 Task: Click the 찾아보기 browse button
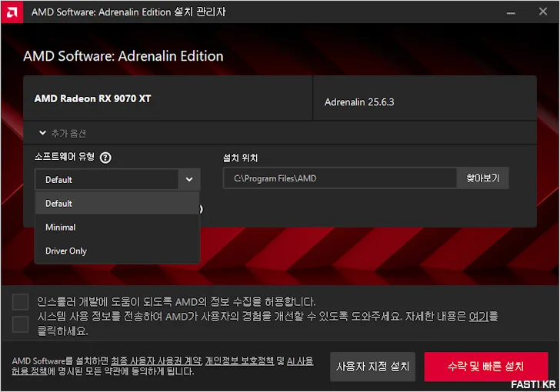pos(482,178)
